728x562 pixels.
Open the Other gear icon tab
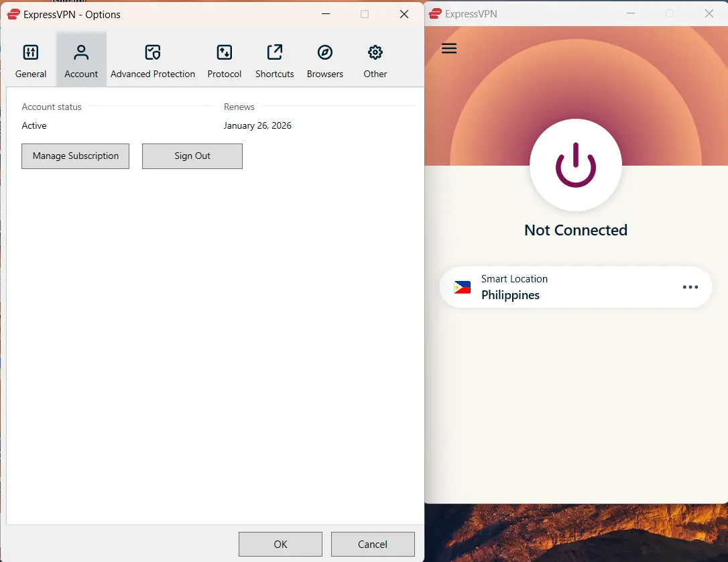(375, 52)
